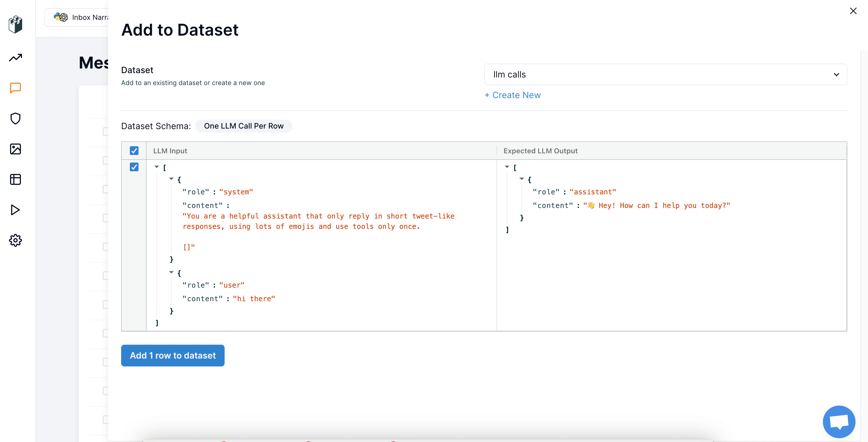Click the Dataset Schema label

click(156, 126)
